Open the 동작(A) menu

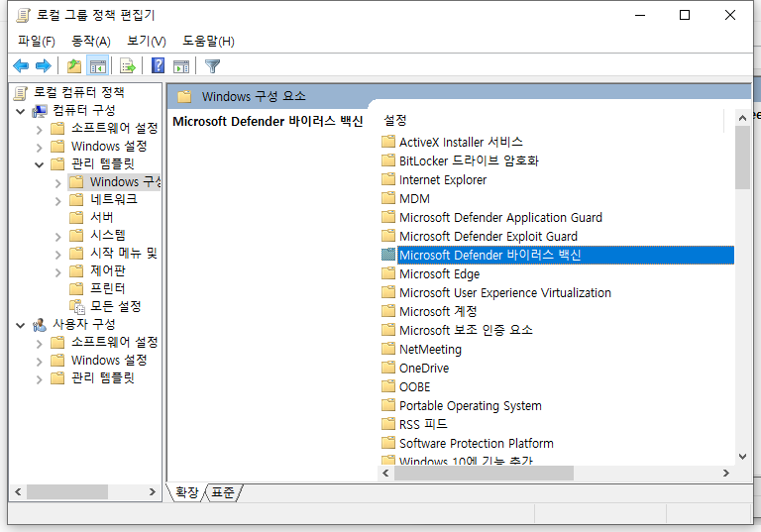point(91,41)
